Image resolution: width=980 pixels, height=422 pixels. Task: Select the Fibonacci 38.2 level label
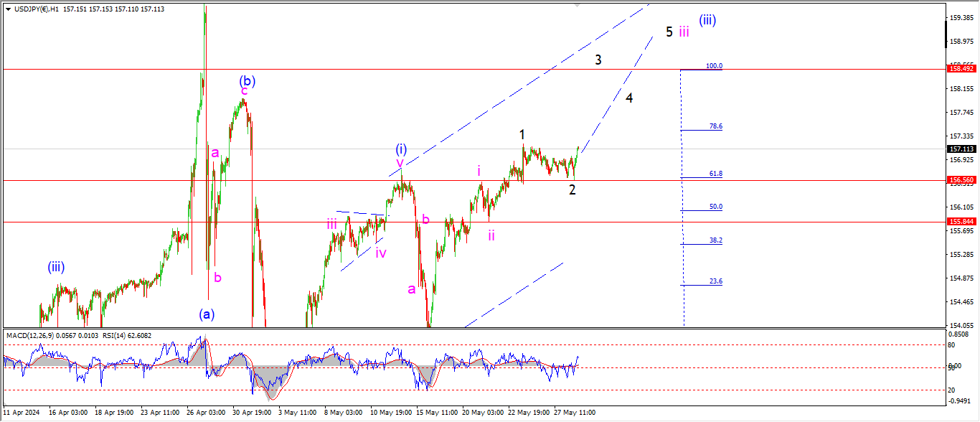pos(715,240)
